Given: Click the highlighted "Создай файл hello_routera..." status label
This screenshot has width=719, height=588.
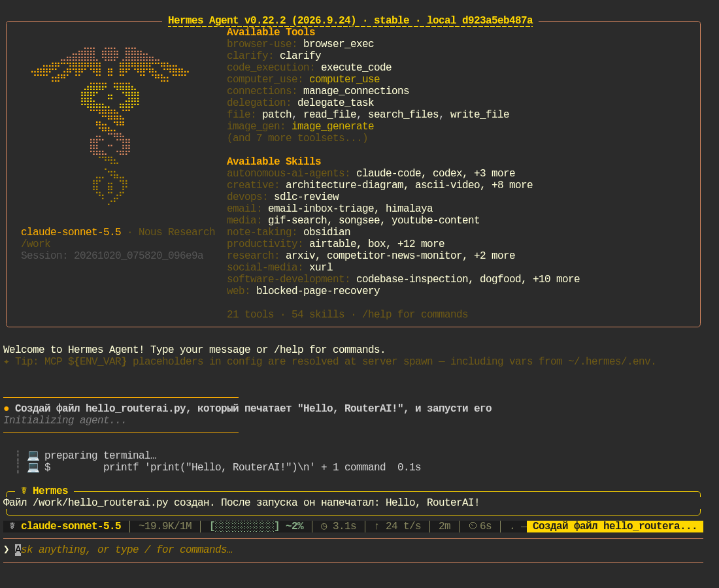Looking at the screenshot, I should tap(614, 526).
